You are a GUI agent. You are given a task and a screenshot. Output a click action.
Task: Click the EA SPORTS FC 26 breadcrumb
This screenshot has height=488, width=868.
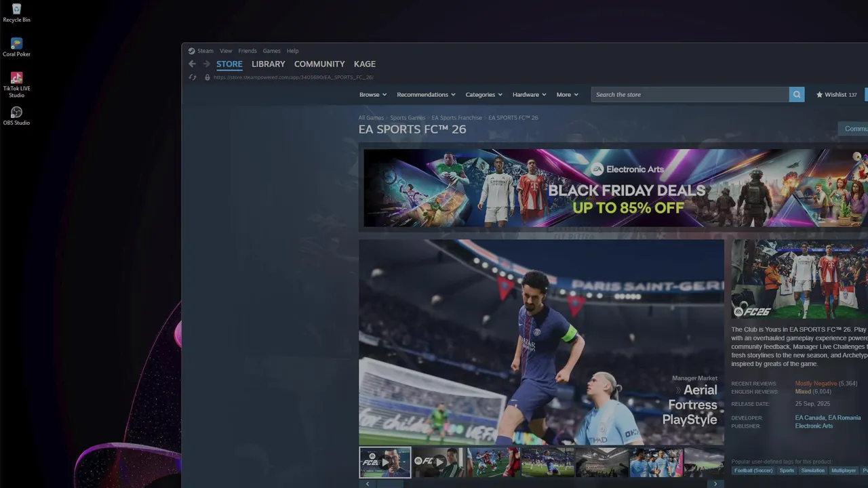513,118
